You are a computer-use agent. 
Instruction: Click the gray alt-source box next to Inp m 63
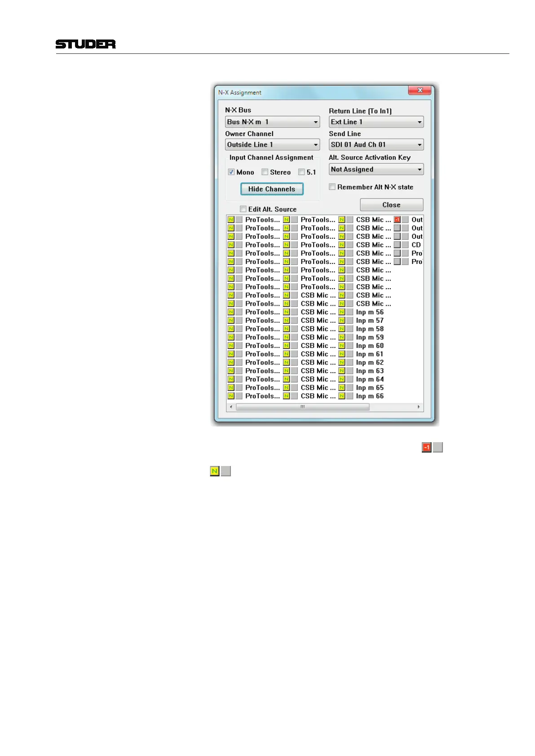click(x=350, y=371)
